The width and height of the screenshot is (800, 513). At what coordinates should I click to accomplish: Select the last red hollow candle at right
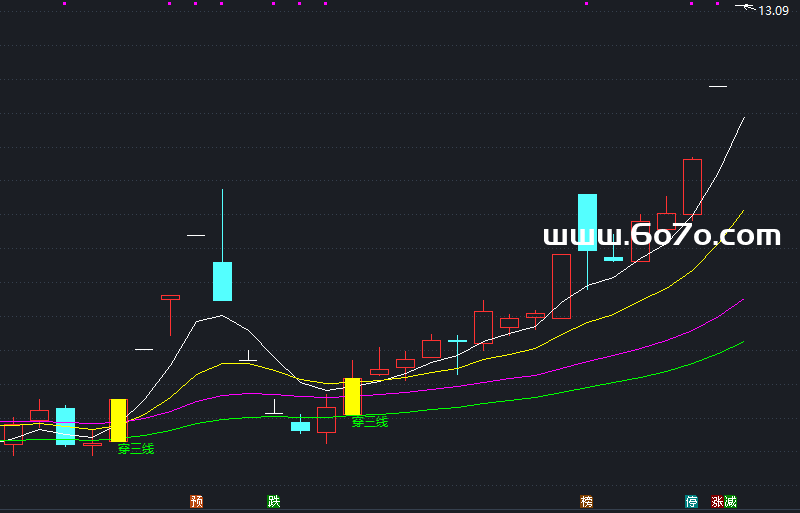pyautogui.click(x=692, y=187)
